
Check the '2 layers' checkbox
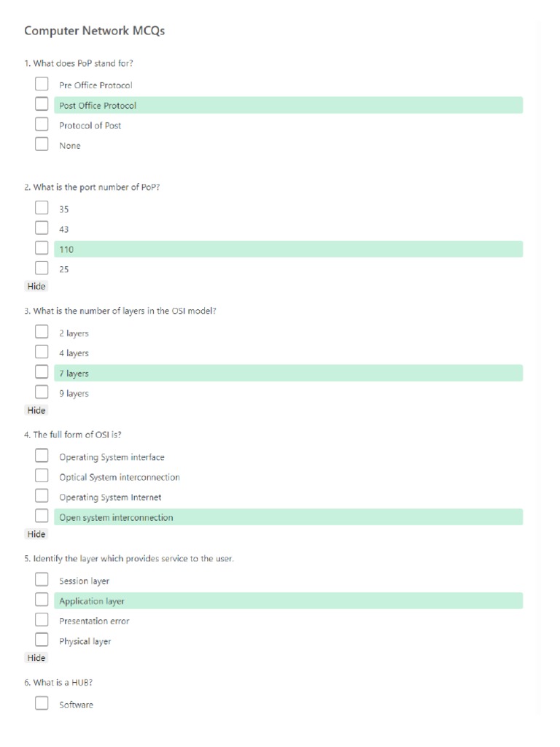(x=42, y=333)
